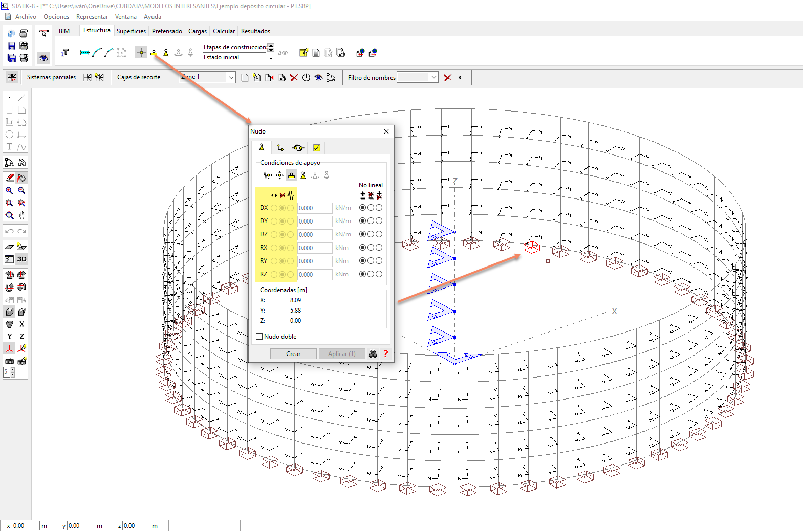The image size is (803, 532).
Task: Click the Etapas de construcción stepper arrows
Action: pos(271,47)
